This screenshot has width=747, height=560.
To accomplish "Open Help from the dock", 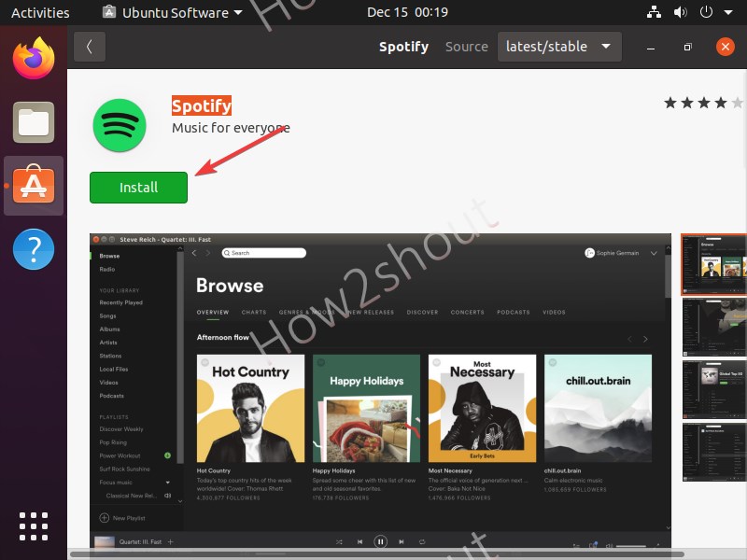I will tap(34, 249).
